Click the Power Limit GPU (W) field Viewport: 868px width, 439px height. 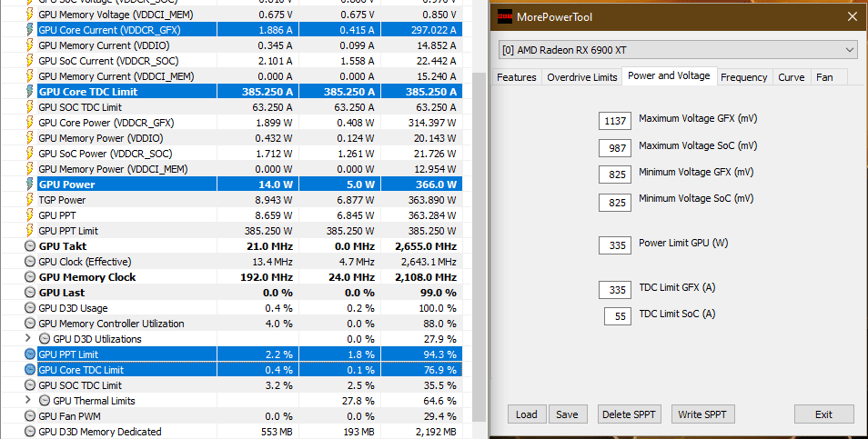pyautogui.click(x=615, y=245)
